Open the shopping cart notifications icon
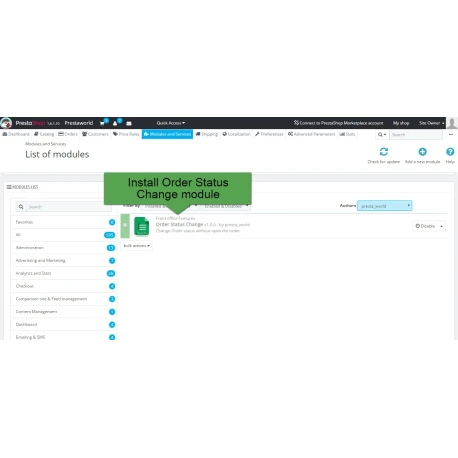The height and width of the screenshot is (458, 458). [x=102, y=123]
